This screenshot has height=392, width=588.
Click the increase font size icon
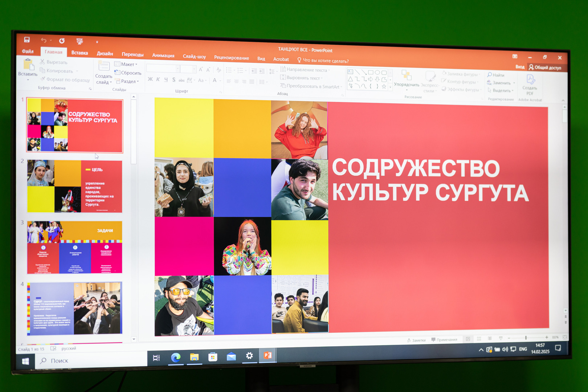click(201, 69)
